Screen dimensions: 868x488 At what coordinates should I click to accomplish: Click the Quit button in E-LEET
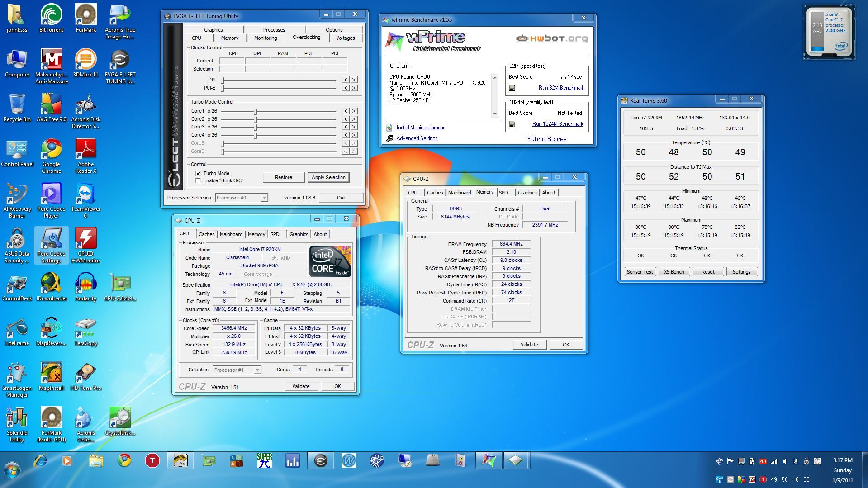[341, 198]
